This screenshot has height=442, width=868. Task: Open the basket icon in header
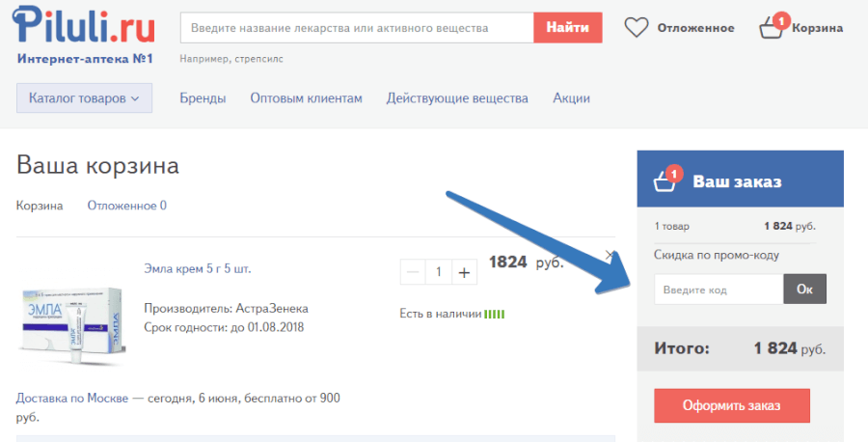point(772,27)
